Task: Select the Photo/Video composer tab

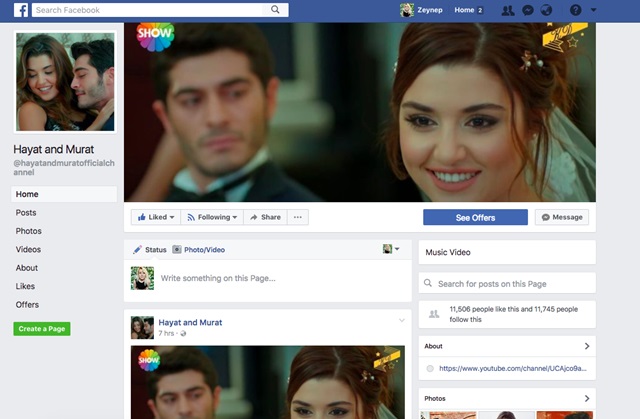Action: [x=199, y=250]
